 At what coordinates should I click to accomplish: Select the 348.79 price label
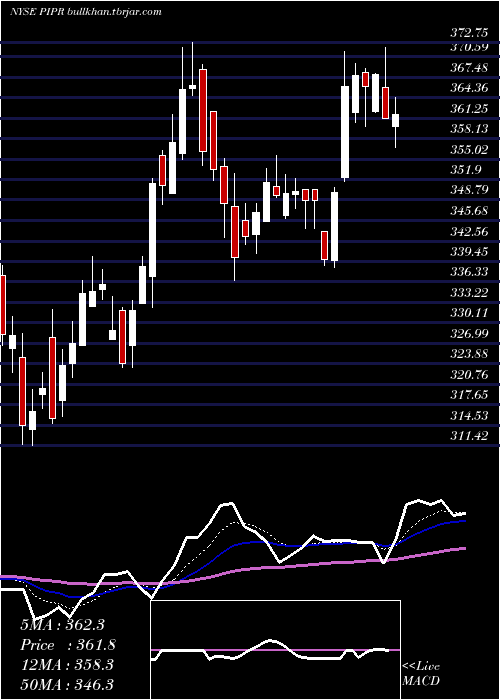tap(469, 190)
